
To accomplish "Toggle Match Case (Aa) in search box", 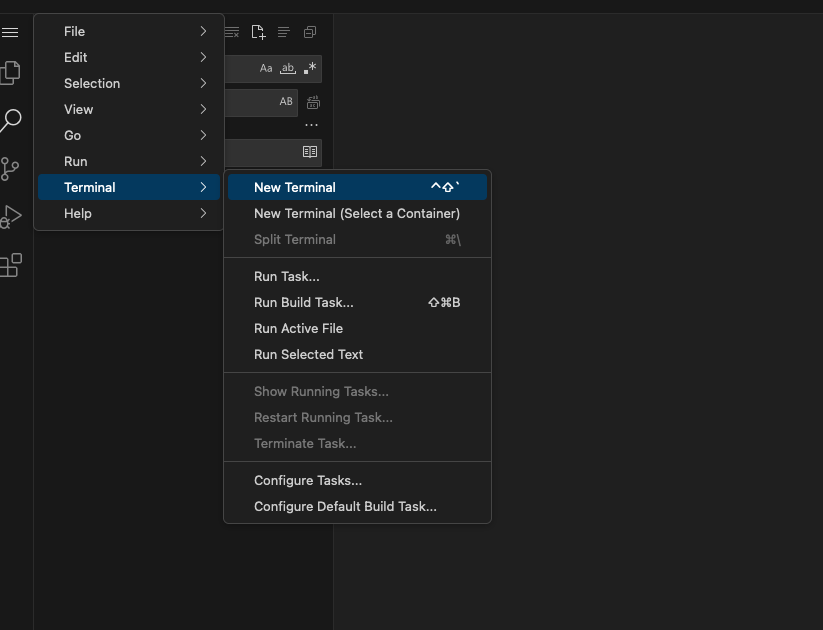I will [x=266, y=68].
